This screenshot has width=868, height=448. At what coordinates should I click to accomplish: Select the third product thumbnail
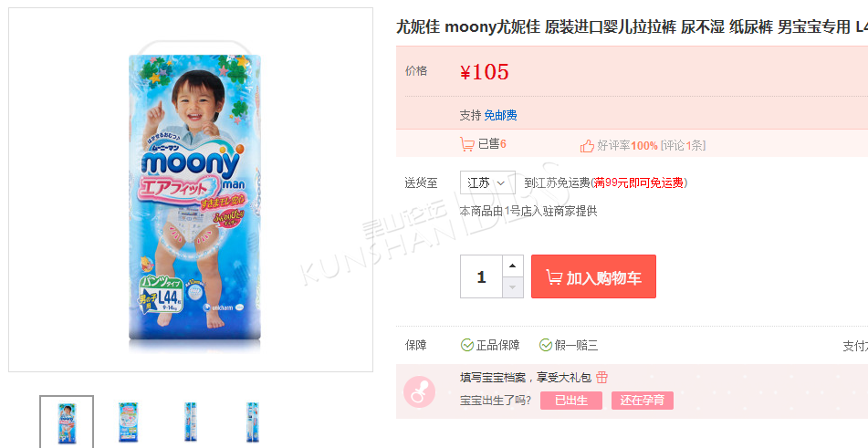(191, 422)
